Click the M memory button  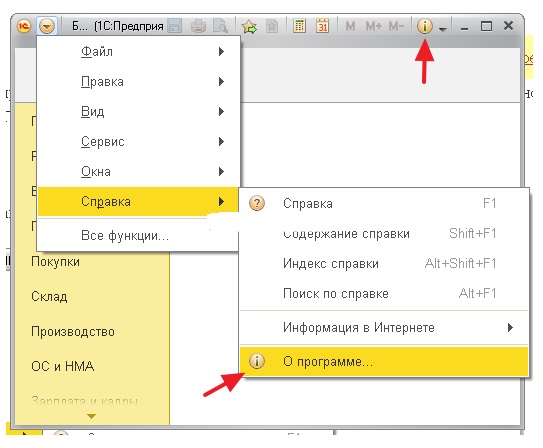pos(350,26)
